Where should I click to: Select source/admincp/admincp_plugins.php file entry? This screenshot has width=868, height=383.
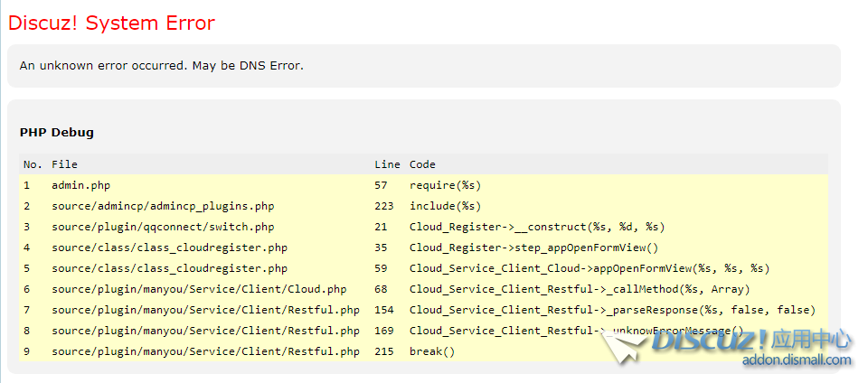pos(163,206)
